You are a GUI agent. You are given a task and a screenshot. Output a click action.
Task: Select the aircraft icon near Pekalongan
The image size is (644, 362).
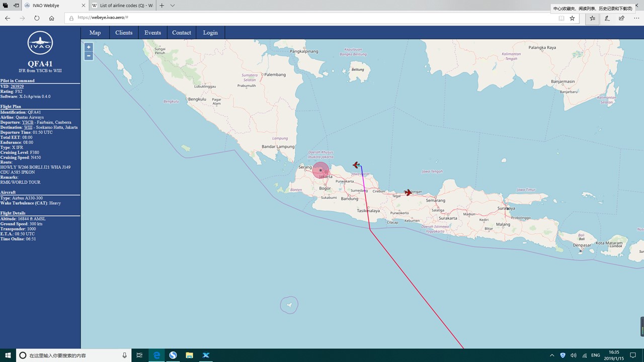point(408,193)
